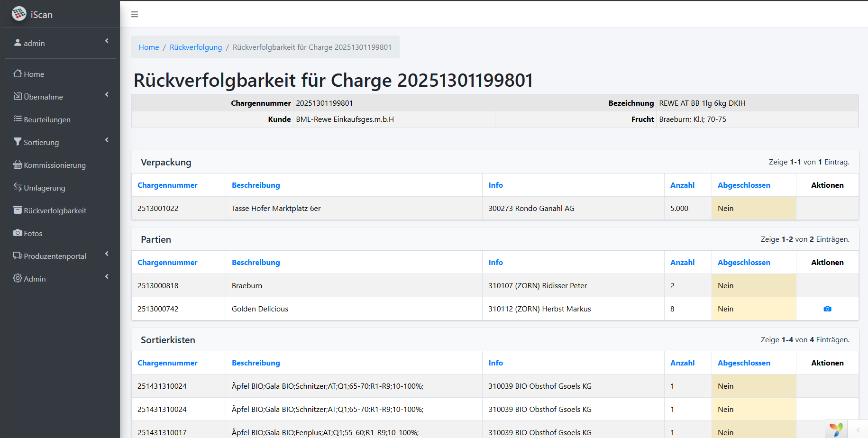View photos for Golden Delicious via camera icon
The image size is (868, 438).
click(x=828, y=309)
